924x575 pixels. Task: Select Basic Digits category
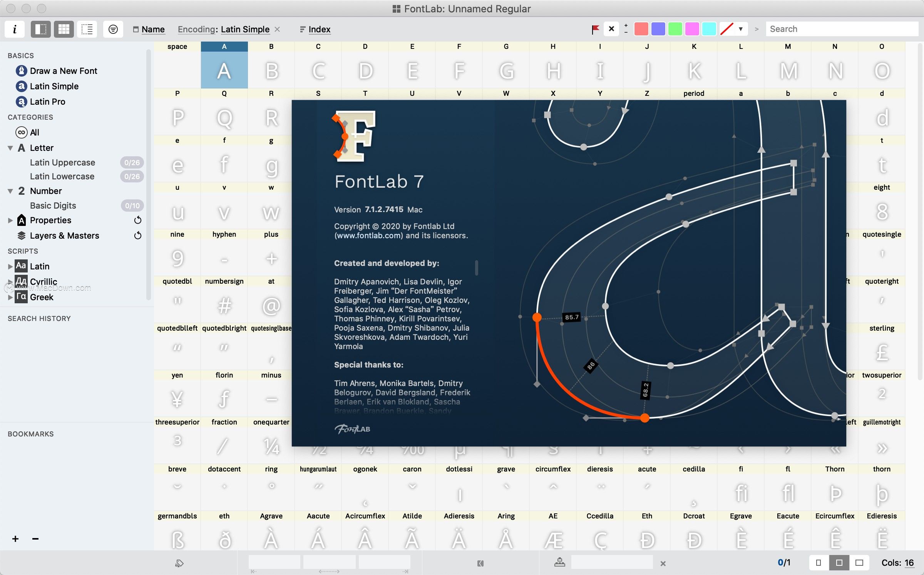pyautogui.click(x=53, y=206)
